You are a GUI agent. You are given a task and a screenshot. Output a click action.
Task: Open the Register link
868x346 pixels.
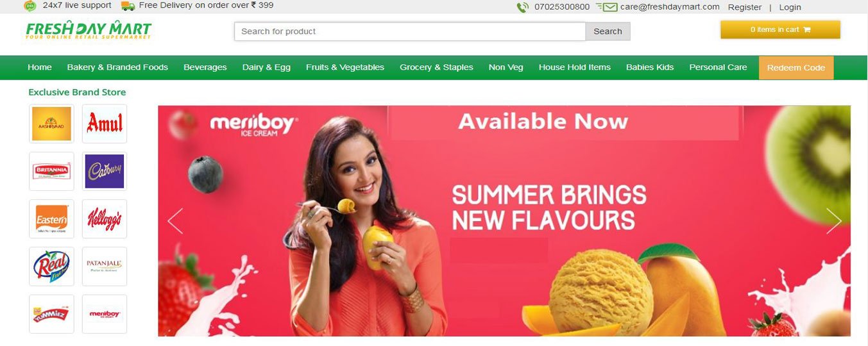(x=745, y=7)
